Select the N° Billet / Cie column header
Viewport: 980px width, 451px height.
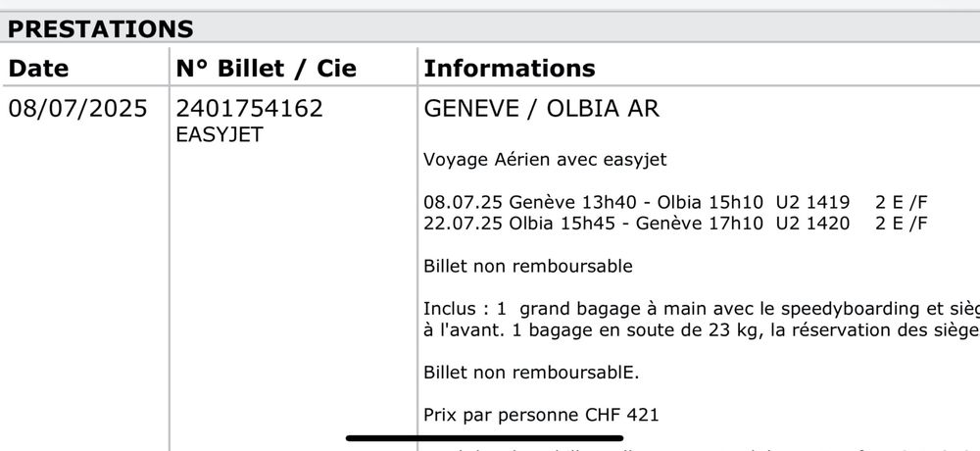[x=267, y=69]
